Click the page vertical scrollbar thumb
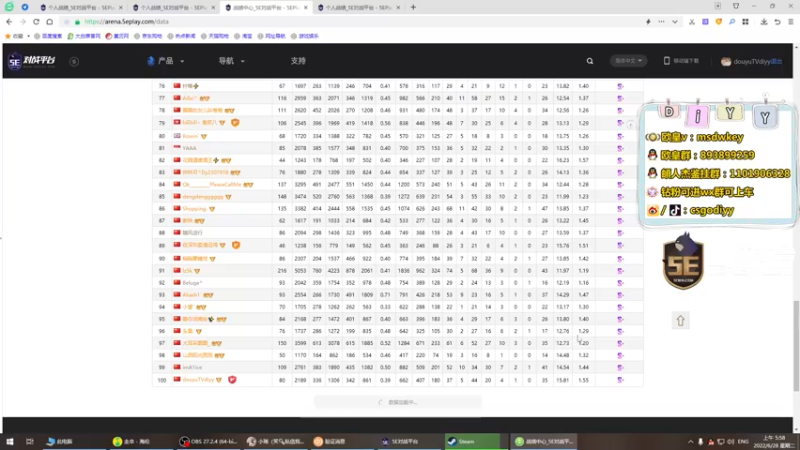 coord(796,346)
